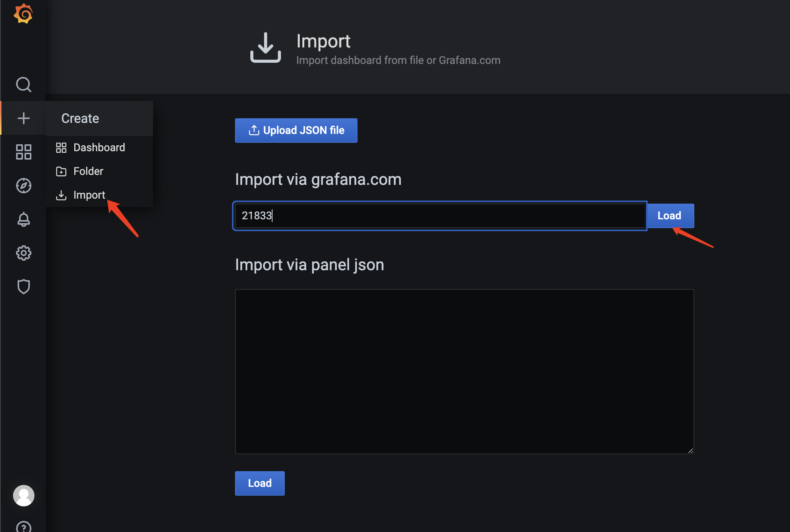This screenshot has height=532, width=790.
Task: Select Folder in the Create menu
Action: [88, 171]
